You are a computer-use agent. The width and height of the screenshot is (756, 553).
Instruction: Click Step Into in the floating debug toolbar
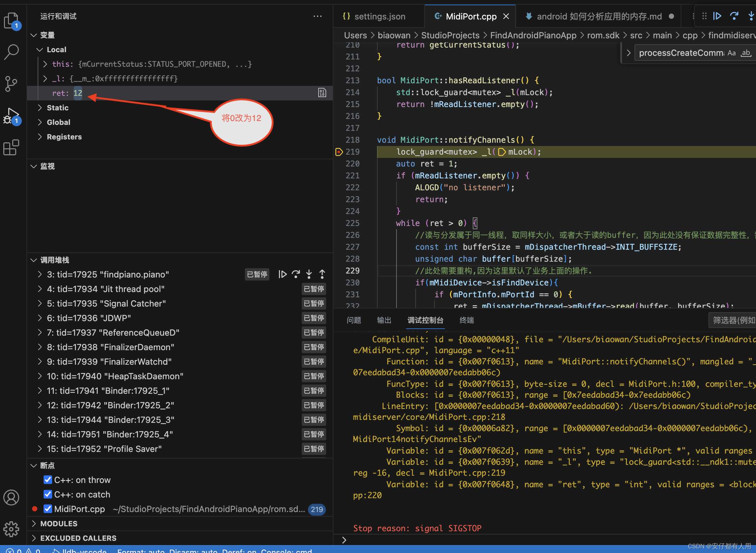pyautogui.click(x=751, y=16)
